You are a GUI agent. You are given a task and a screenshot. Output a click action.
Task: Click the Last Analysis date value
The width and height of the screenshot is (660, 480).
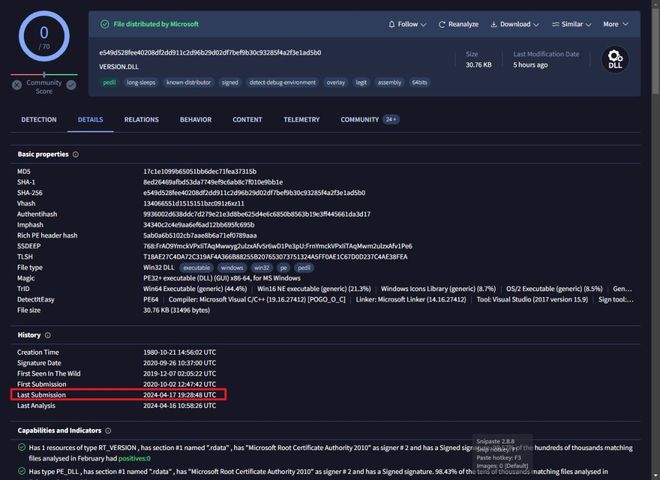coord(179,406)
